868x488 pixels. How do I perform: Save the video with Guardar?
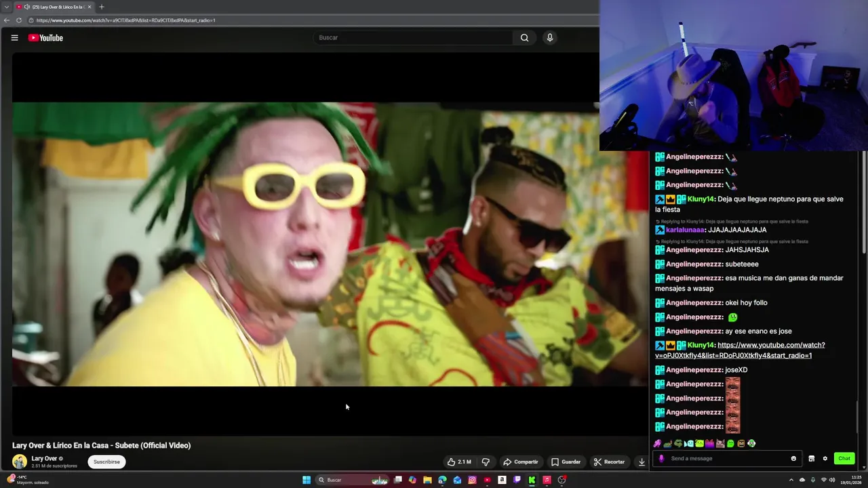click(x=566, y=462)
